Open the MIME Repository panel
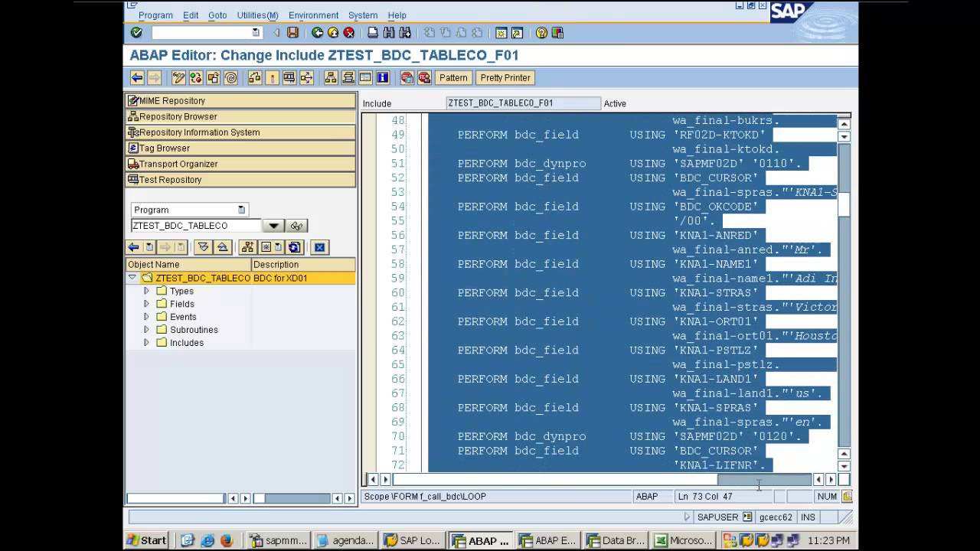 [240, 100]
